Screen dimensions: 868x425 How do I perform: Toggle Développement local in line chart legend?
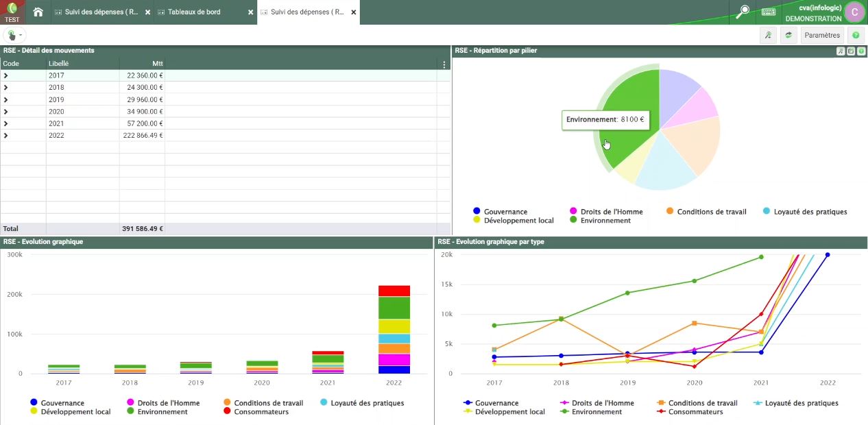[x=504, y=412]
